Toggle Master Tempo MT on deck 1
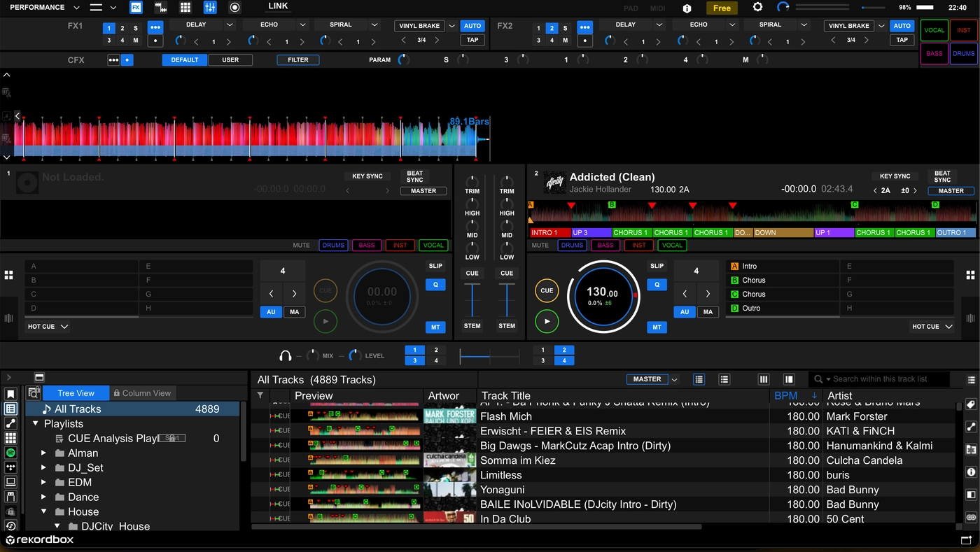 click(x=435, y=327)
